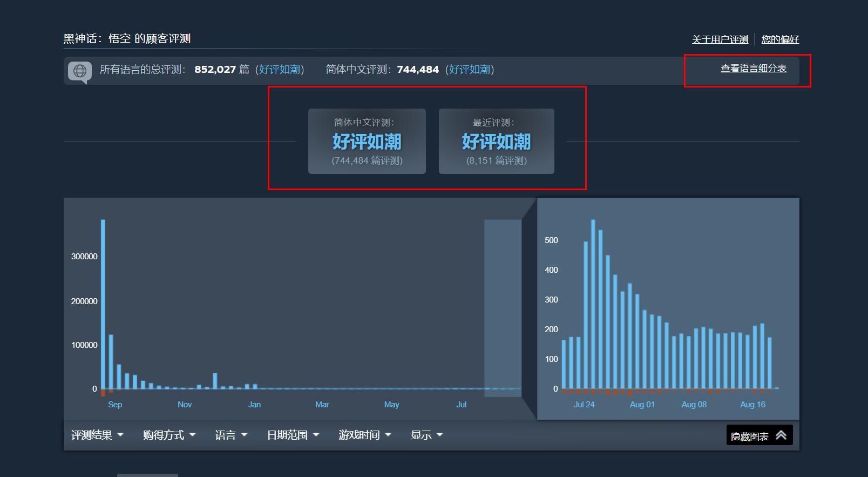Viewport: 868px width, 477px height.
Task: Expand the 日期范围 filter
Action: point(293,435)
